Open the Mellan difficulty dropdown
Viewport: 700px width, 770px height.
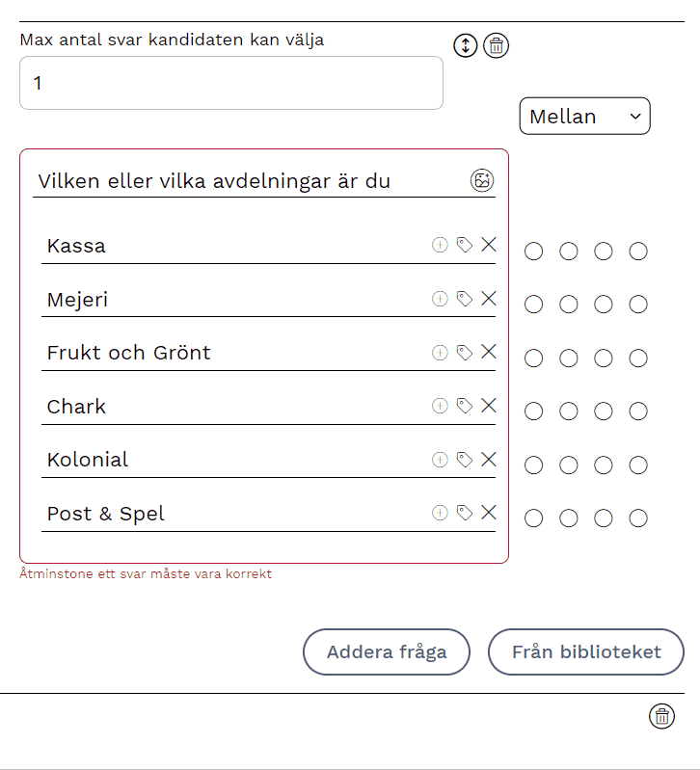(x=584, y=117)
